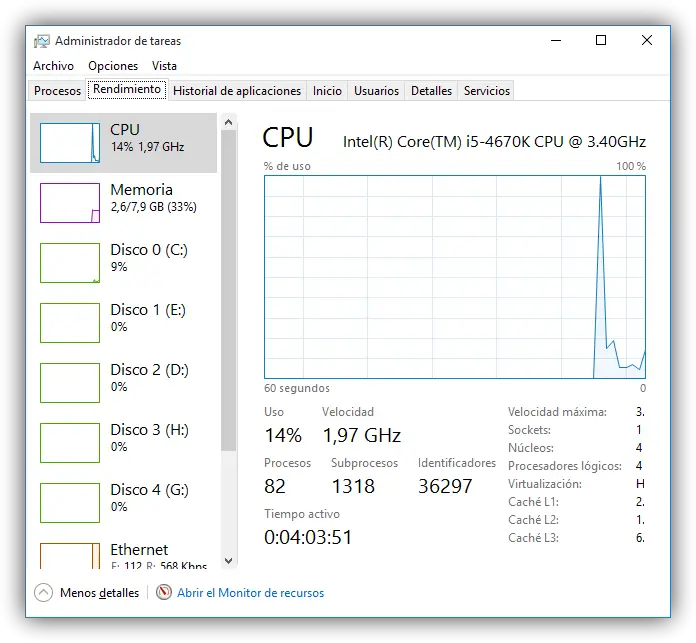
Task: Click the Intel Core i5-4670K processor name
Action: pos(494,142)
